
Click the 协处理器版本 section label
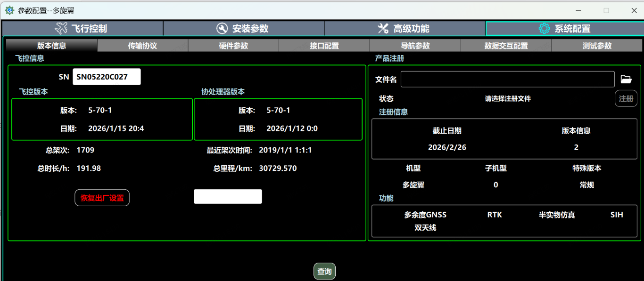click(x=223, y=92)
